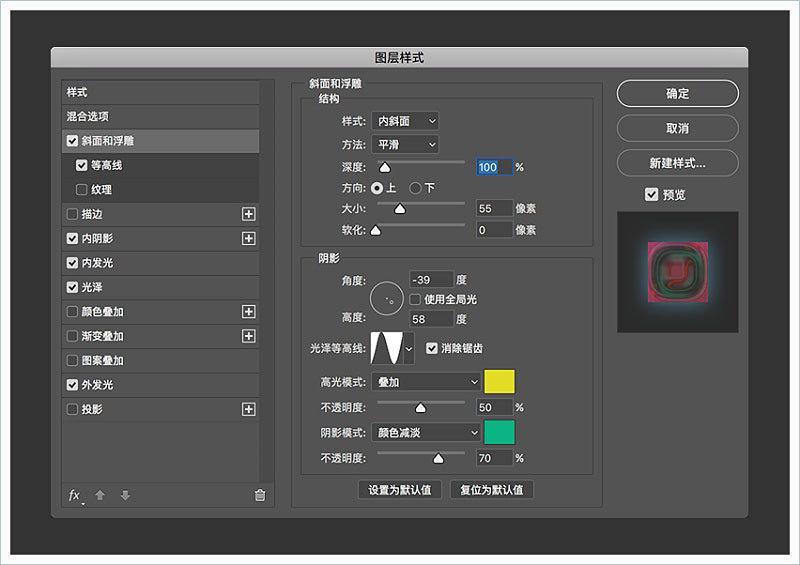
Task: Select the 内发光 effect row
Action: pyautogui.click(x=160, y=263)
